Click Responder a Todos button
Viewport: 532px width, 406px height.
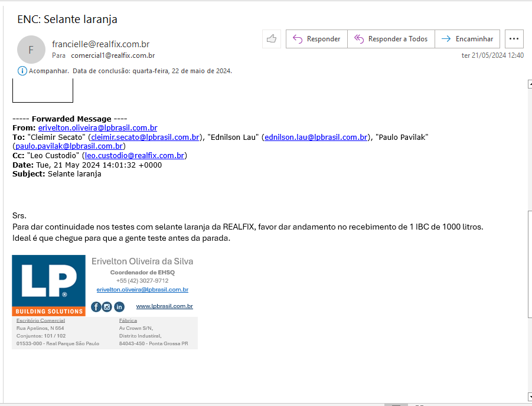(391, 39)
